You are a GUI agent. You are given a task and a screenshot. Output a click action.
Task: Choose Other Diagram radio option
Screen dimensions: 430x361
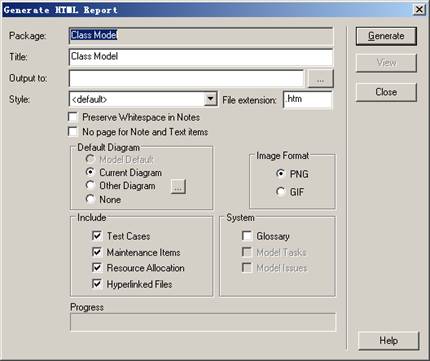(x=90, y=185)
